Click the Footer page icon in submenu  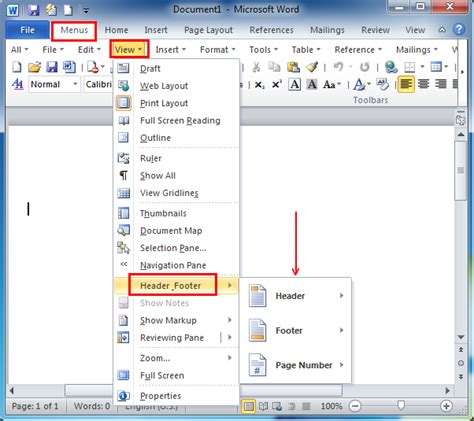pyautogui.click(x=257, y=330)
